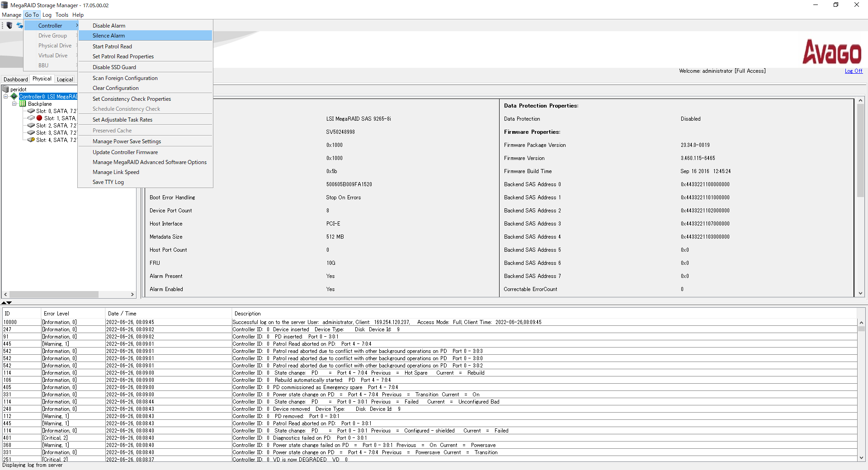
Task: Click the log table scroll down arrow
Action: click(861, 457)
